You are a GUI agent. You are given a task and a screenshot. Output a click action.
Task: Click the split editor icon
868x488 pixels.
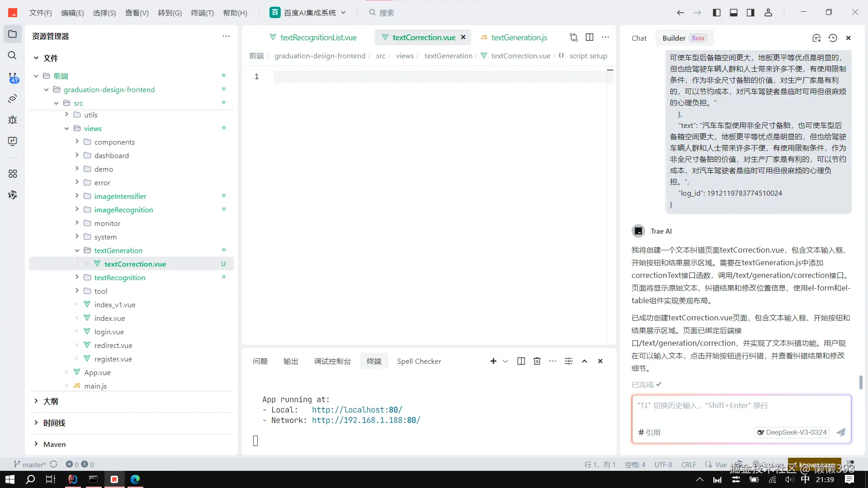(590, 37)
